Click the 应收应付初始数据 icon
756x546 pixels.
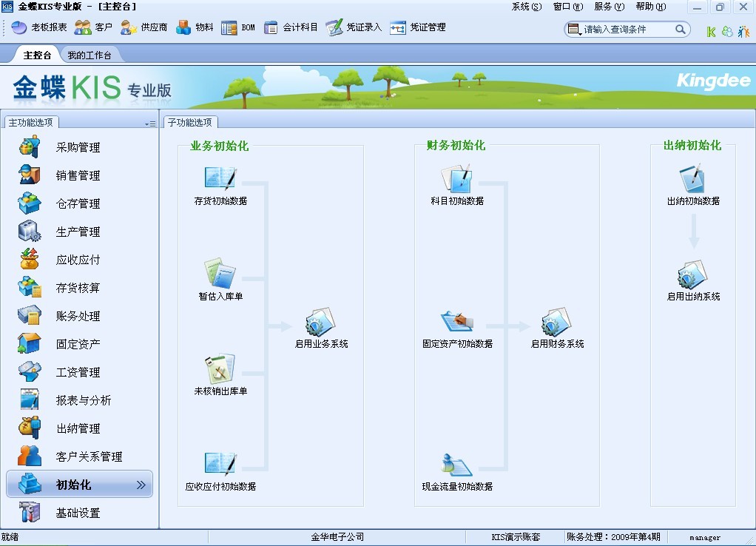click(x=220, y=464)
